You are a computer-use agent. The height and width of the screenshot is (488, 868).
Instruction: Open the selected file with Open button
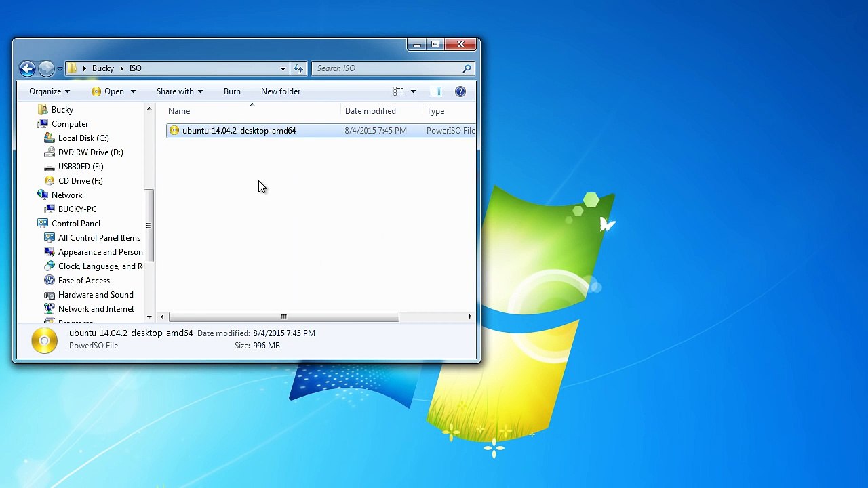click(108, 91)
